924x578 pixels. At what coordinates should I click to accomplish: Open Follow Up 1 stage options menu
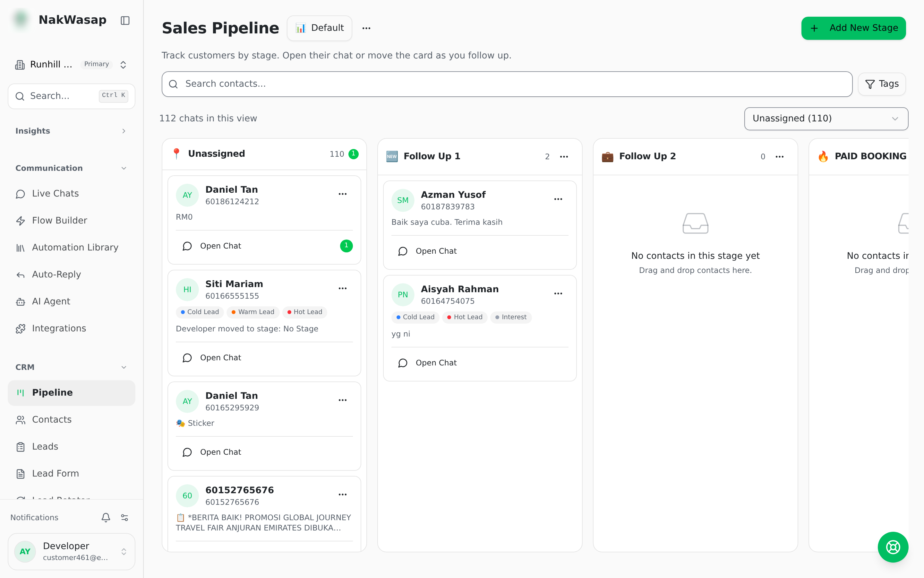point(564,156)
